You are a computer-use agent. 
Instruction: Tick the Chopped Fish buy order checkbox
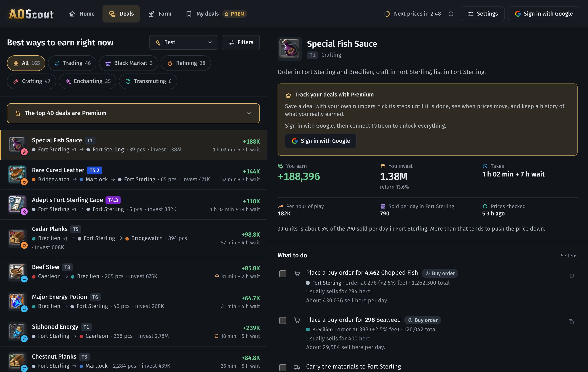click(x=283, y=274)
